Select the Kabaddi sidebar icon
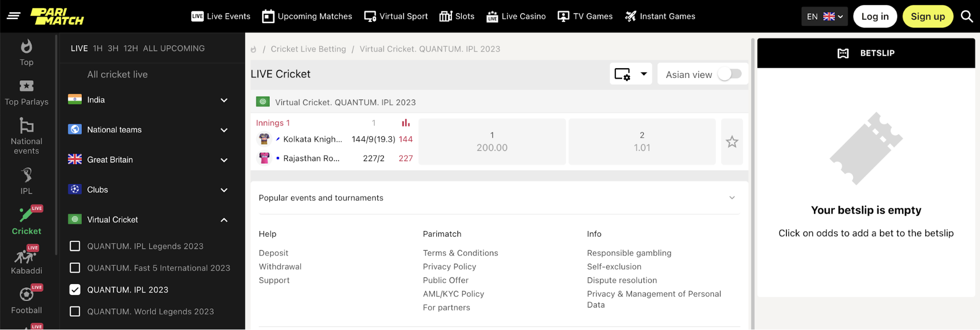 pyautogui.click(x=26, y=260)
